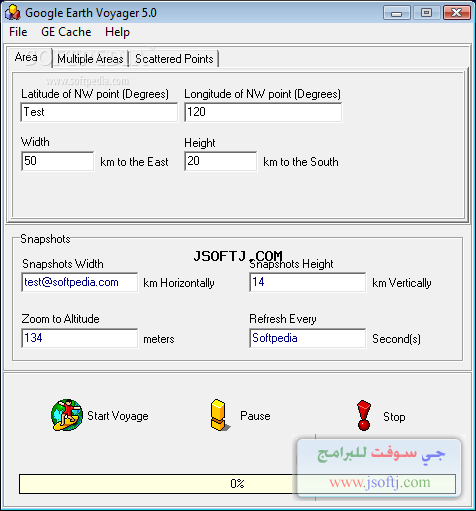The height and width of the screenshot is (511, 476).
Task: Click the Snapshots Width input field
Action: [80, 282]
